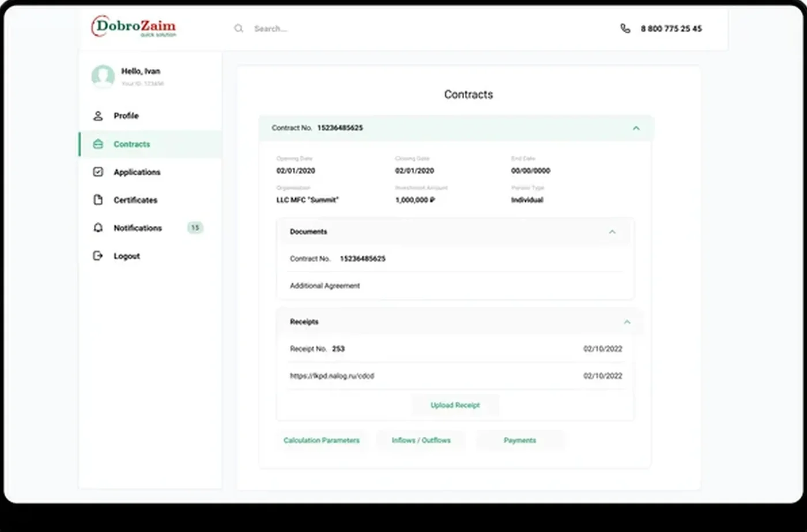This screenshot has height=532, width=807.
Task: Click the Contracts page heading
Action: pos(469,95)
